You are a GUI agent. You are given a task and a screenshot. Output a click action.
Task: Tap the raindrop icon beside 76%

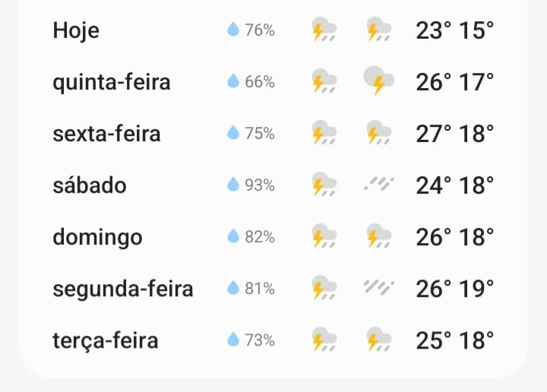[x=233, y=30]
